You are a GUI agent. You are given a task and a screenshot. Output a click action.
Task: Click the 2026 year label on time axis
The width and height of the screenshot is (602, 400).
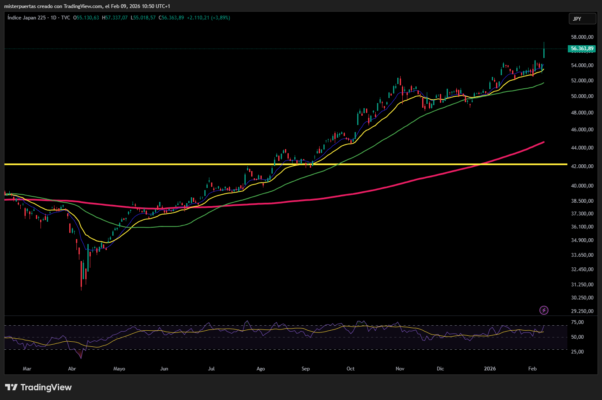(x=490, y=368)
